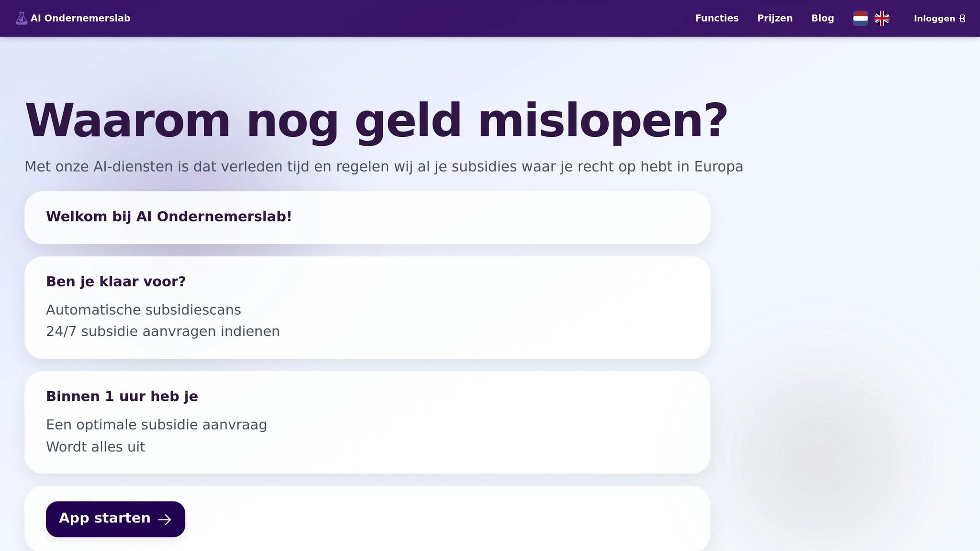Open the Functies menu item
The height and width of the screenshot is (551, 980).
(716, 18)
